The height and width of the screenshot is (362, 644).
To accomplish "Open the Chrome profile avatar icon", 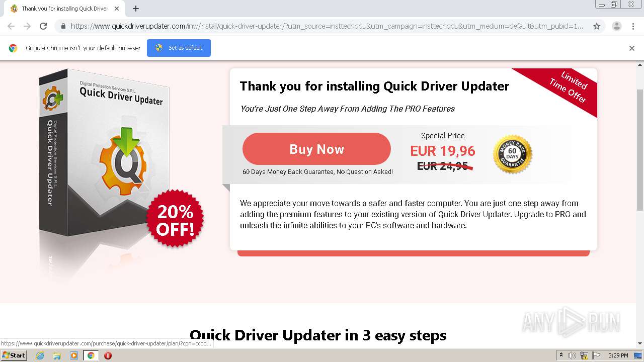I will coord(617,26).
